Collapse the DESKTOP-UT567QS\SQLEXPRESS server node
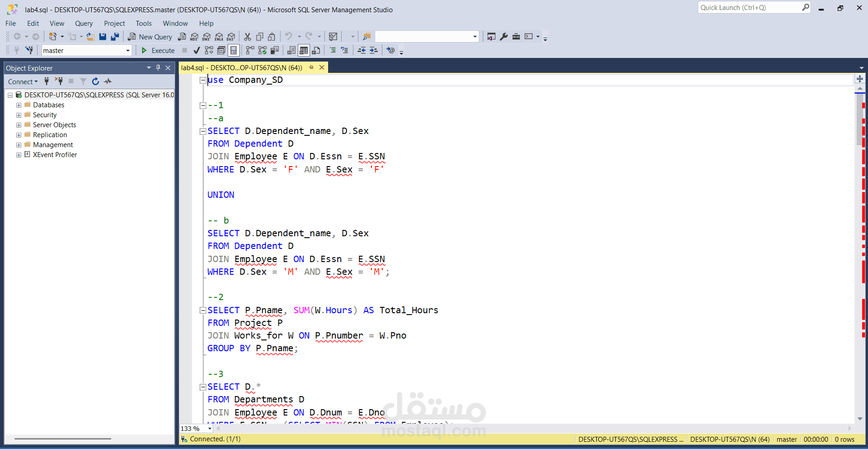This screenshot has height=449, width=868. [10, 95]
